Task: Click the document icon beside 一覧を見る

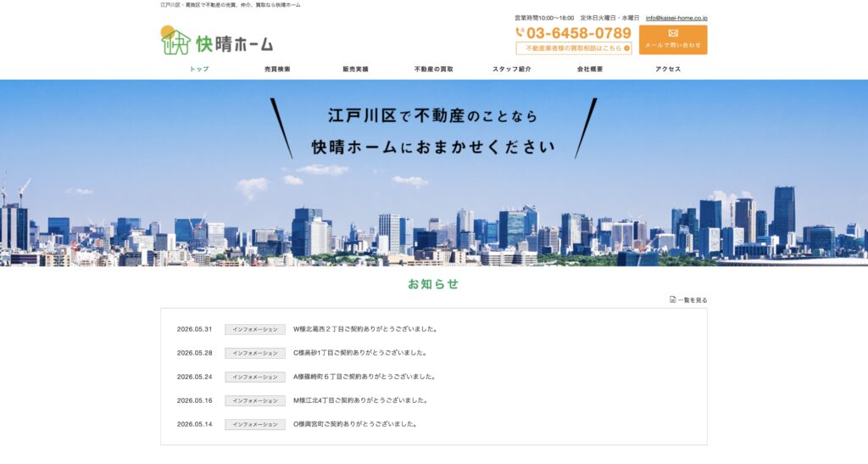Action: [672, 299]
